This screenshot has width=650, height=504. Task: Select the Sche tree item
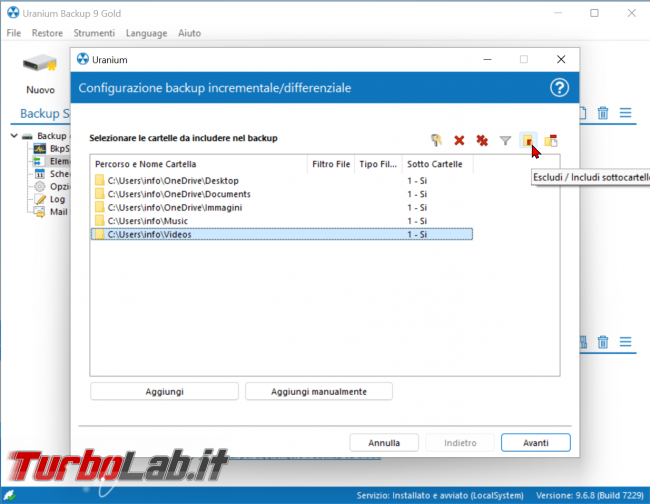click(x=60, y=174)
